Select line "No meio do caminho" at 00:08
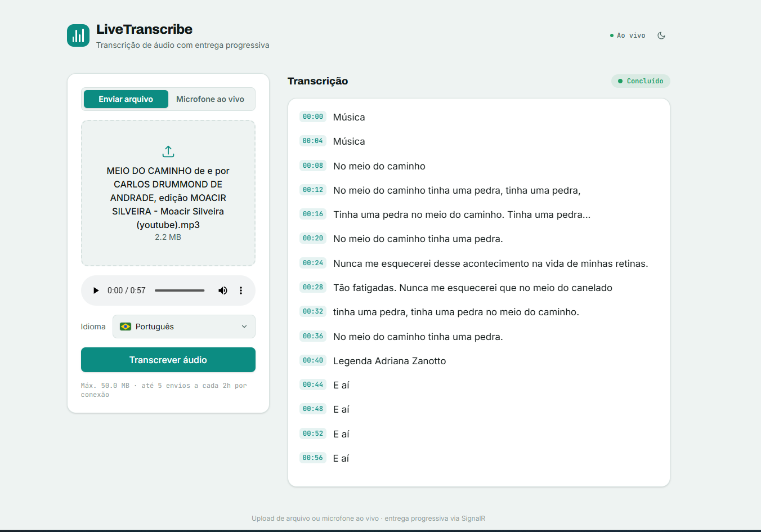 click(x=379, y=166)
